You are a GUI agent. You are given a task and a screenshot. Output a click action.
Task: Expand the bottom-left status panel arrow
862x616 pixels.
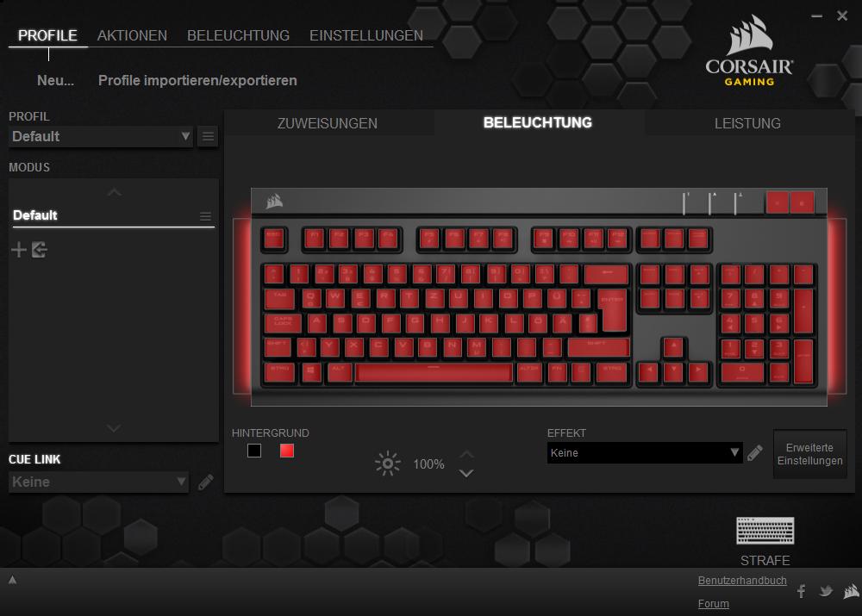pyautogui.click(x=12, y=580)
